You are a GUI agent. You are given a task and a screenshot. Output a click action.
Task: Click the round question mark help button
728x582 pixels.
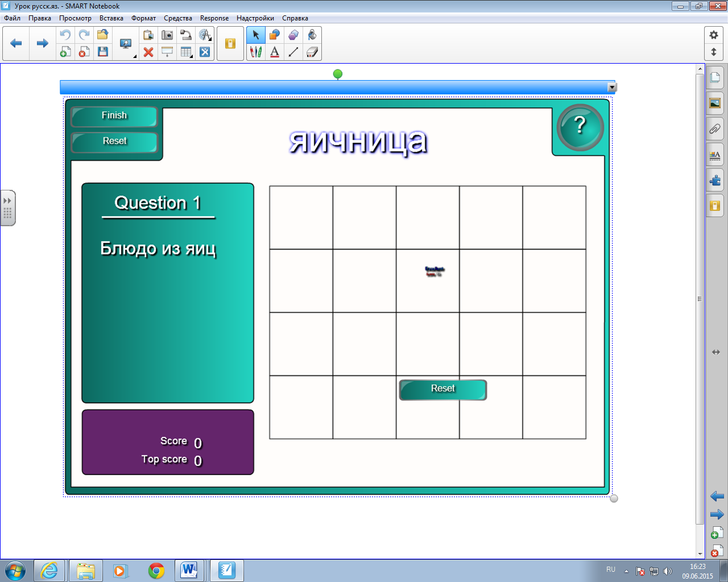coord(580,127)
